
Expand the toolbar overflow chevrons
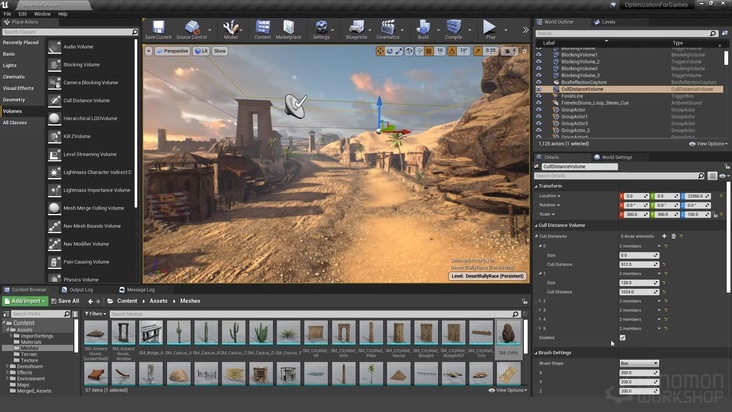pyautogui.click(x=525, y=30)
